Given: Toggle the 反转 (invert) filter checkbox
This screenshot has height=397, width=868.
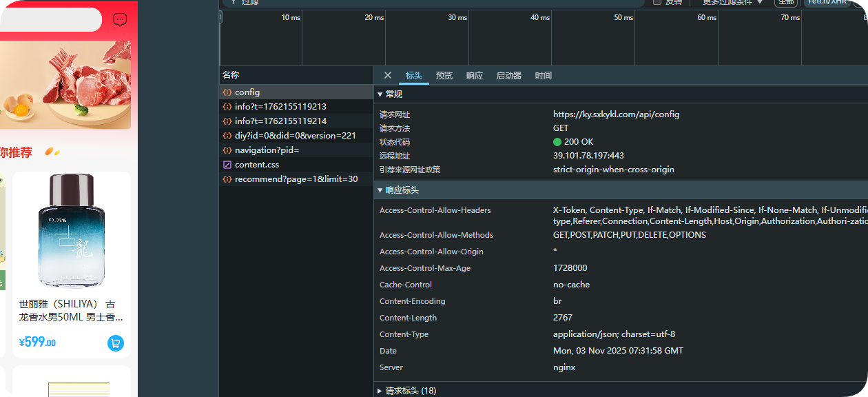Looking at the screenshot, I should [x=657, y=2].
